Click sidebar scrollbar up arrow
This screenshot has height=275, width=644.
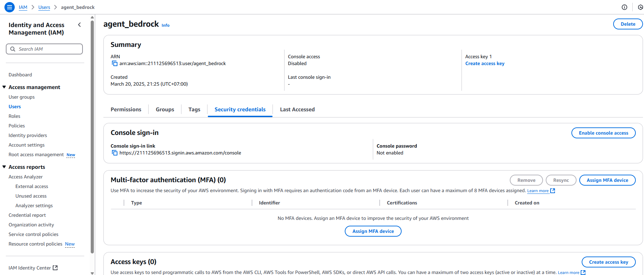coord(92,17)
